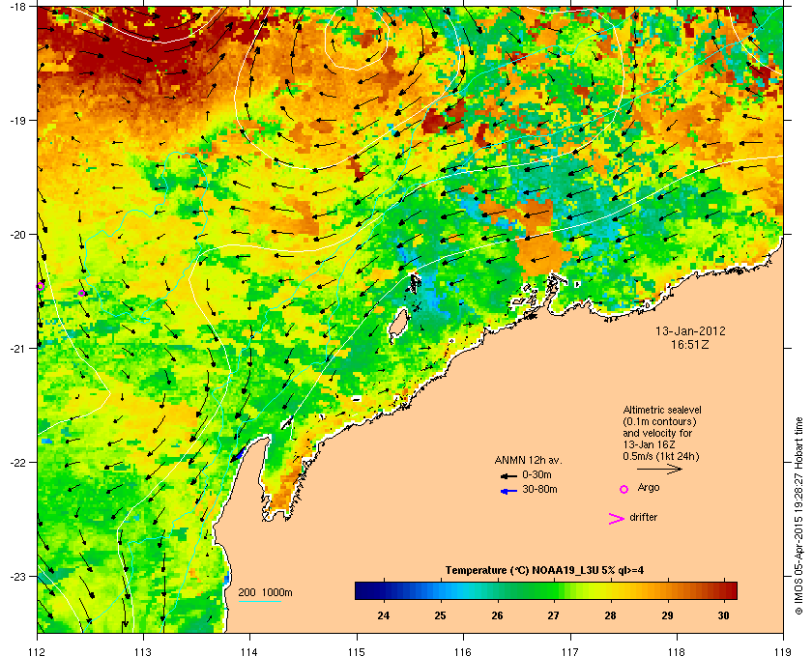The image size is (812, 657).
Task: Click the magenta drifter arrow legend symbol
Action: point(617,519)
